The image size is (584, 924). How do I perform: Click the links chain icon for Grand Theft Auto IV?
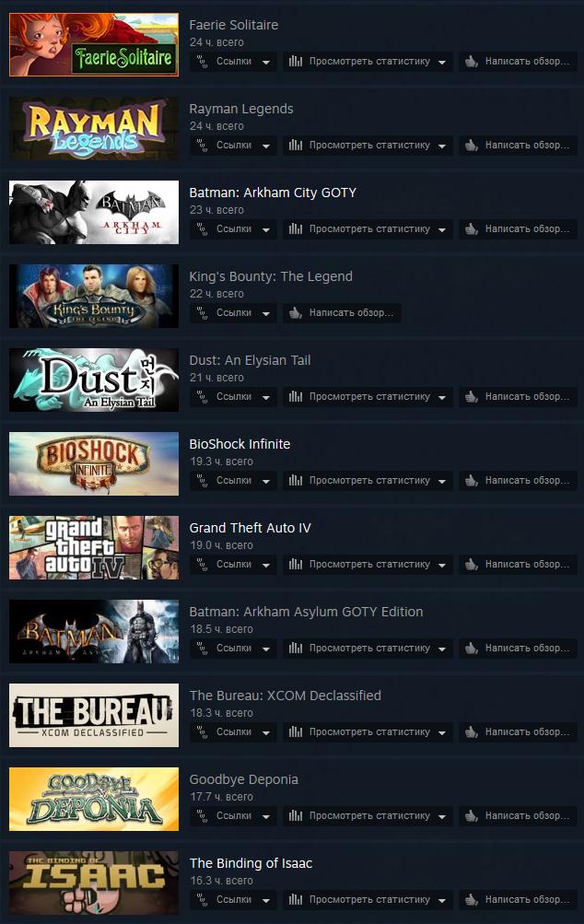click(202, 564)
